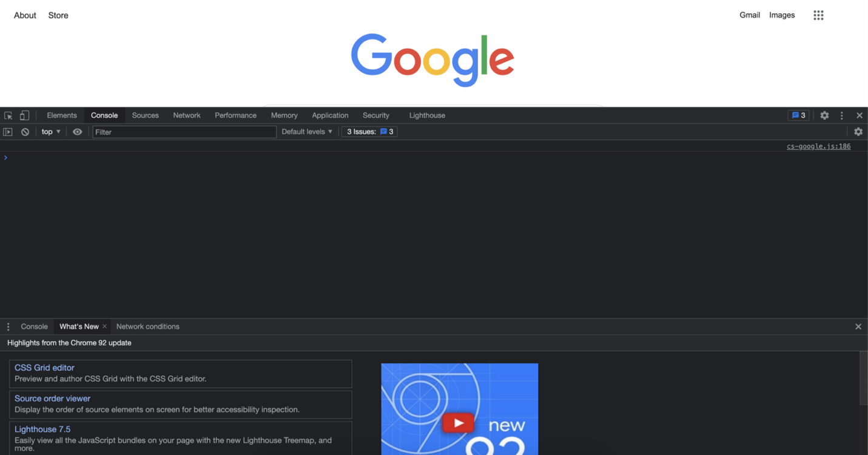
Task: Click 'Easily view all the JavaScript bundles' description
Action: pyautogui.click(x=173, y=444)
